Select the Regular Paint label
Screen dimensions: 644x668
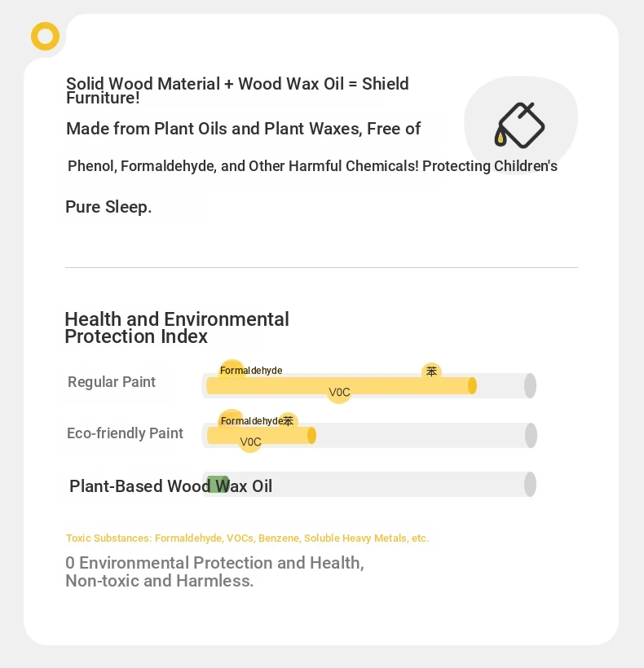pyautogui.click(x=112, y=382)
